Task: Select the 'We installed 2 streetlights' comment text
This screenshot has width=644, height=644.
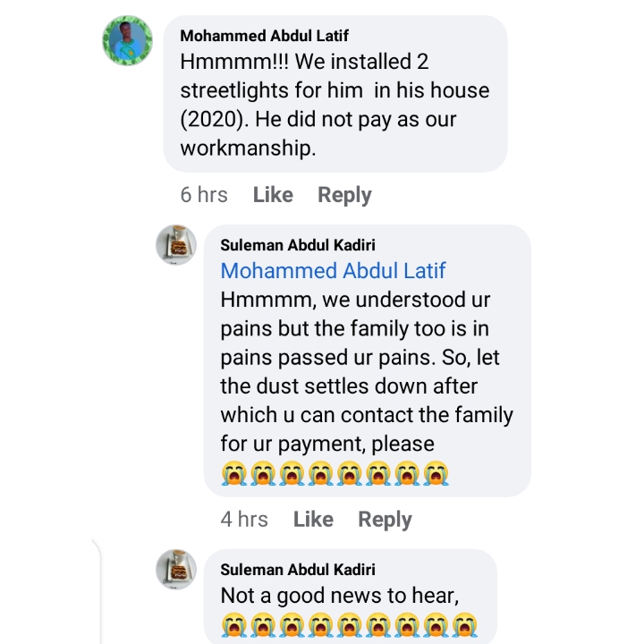Action: point(335,106)
